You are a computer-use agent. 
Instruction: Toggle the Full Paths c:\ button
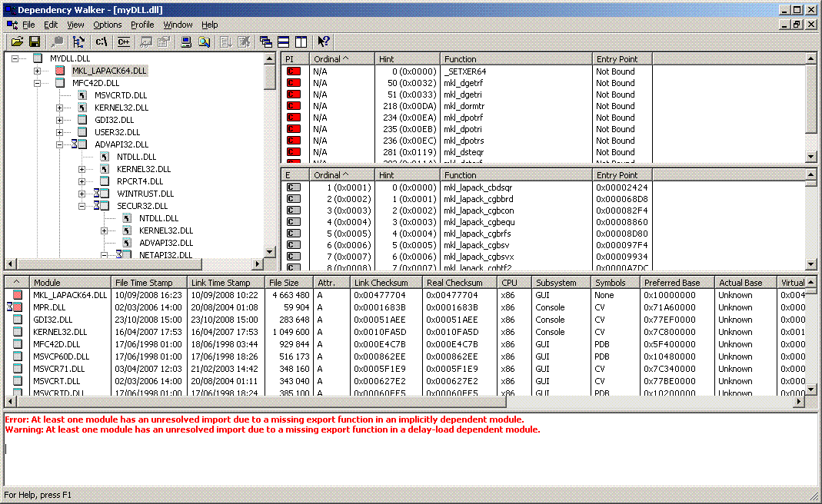tap(102, 41)
